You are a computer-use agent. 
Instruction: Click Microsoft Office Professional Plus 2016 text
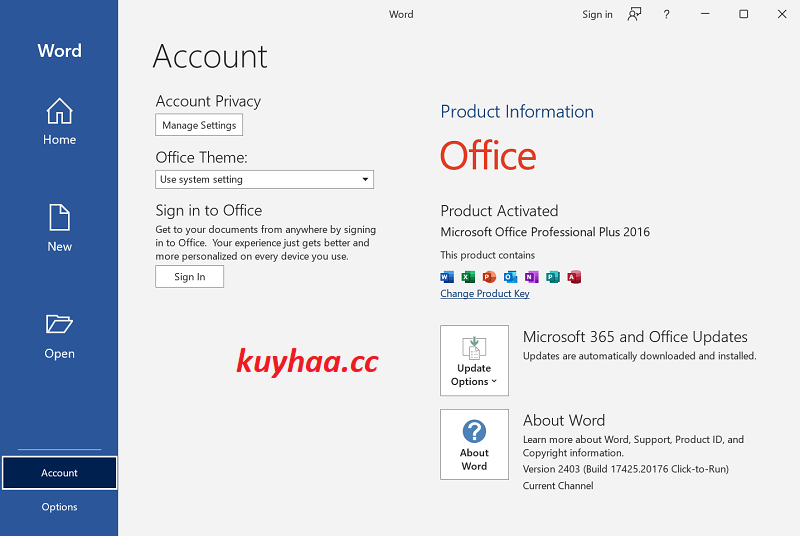click(x=545, y=232)
